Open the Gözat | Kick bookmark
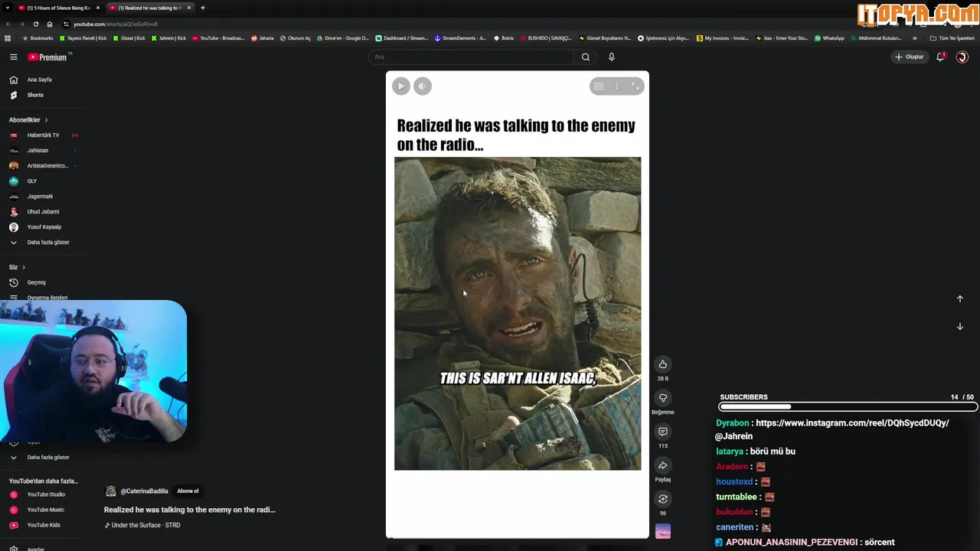 coord(129,38)
